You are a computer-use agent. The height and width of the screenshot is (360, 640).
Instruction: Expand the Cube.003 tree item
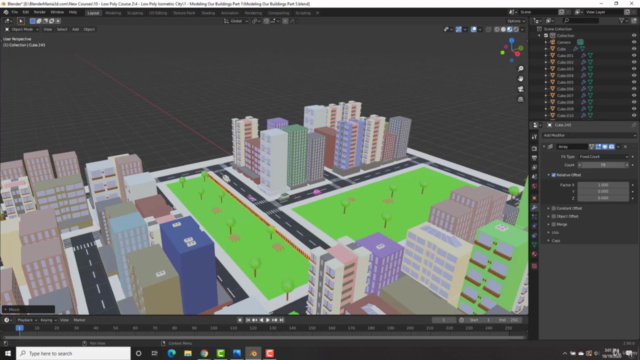tap(546, 69)
